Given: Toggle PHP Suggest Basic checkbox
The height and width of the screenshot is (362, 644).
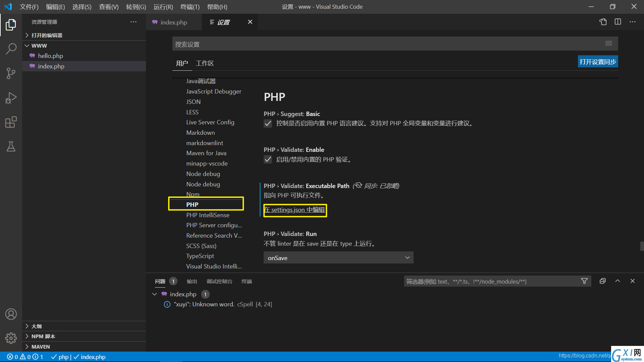Looking at the screenshot, I should pos(268,123).
